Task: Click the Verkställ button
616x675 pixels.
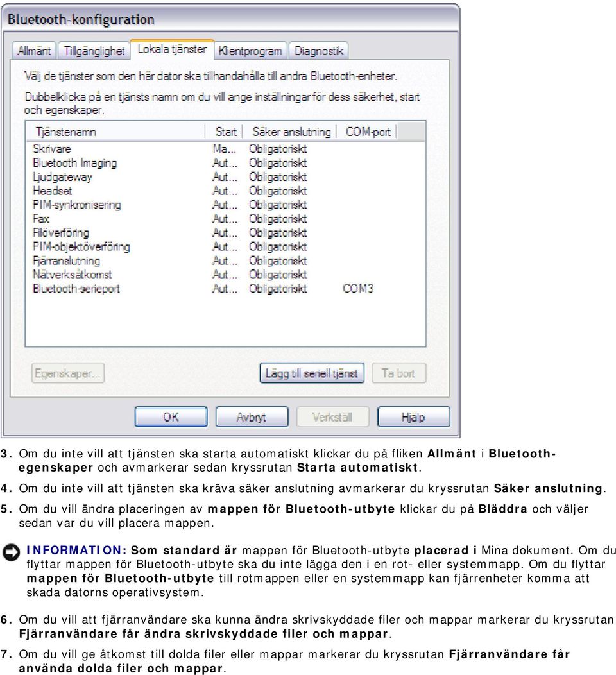Action: (x=332, y=417)
